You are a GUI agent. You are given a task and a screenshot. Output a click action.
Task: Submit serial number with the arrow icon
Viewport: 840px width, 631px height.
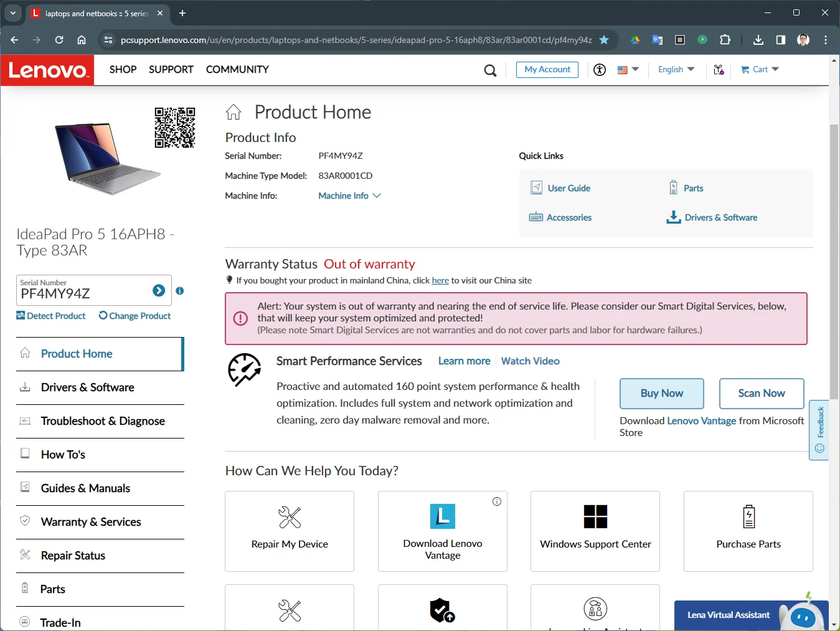(x=159, y=290)
